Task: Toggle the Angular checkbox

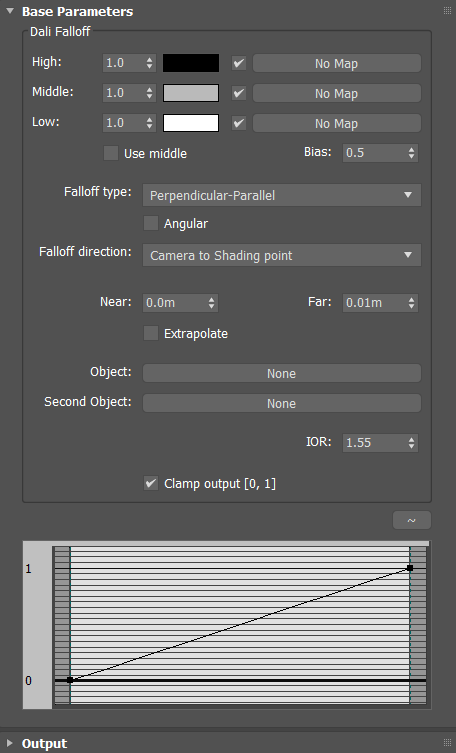Action: click(151, 223)
